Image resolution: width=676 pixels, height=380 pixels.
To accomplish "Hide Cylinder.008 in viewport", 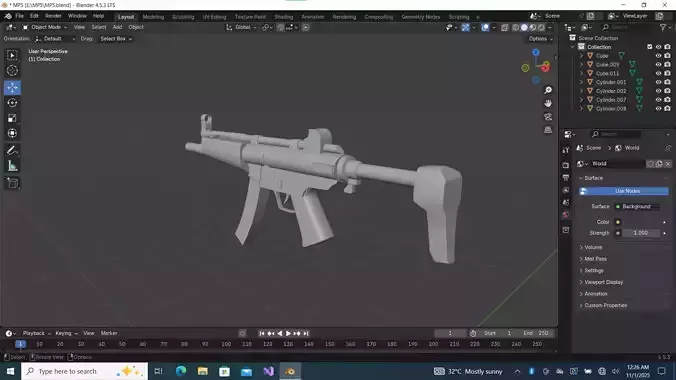I will 658,109.
